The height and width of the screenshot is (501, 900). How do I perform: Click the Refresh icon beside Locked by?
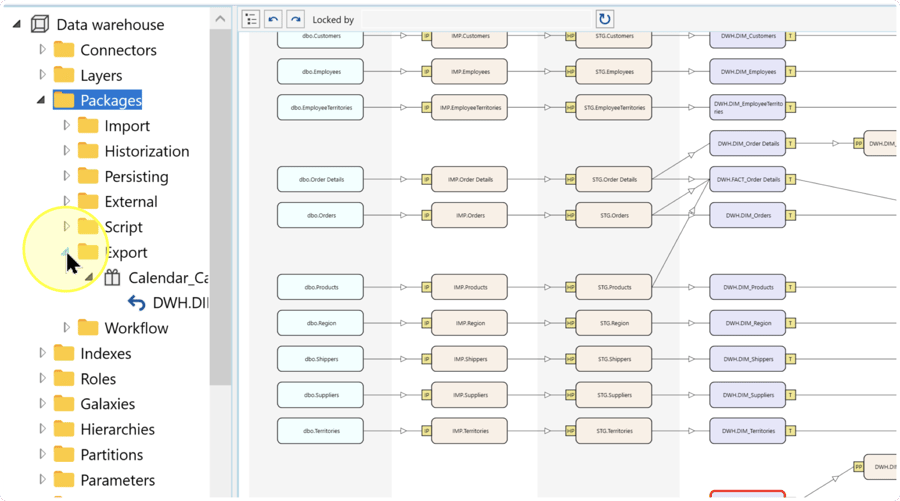tap(604, 19)
